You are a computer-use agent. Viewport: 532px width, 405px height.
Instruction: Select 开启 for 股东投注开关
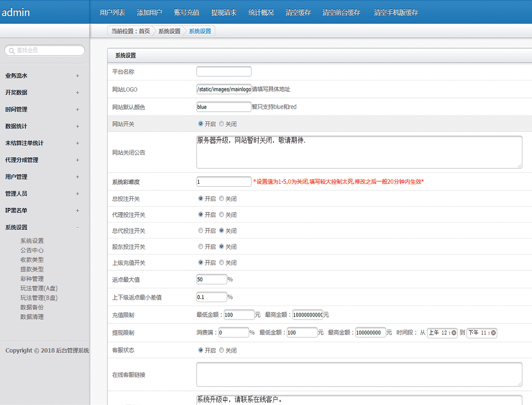(x=201, y=247)
